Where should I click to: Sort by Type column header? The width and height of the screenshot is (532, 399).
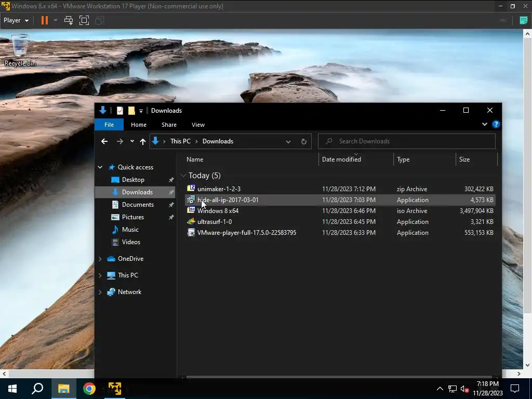(403, 159)
